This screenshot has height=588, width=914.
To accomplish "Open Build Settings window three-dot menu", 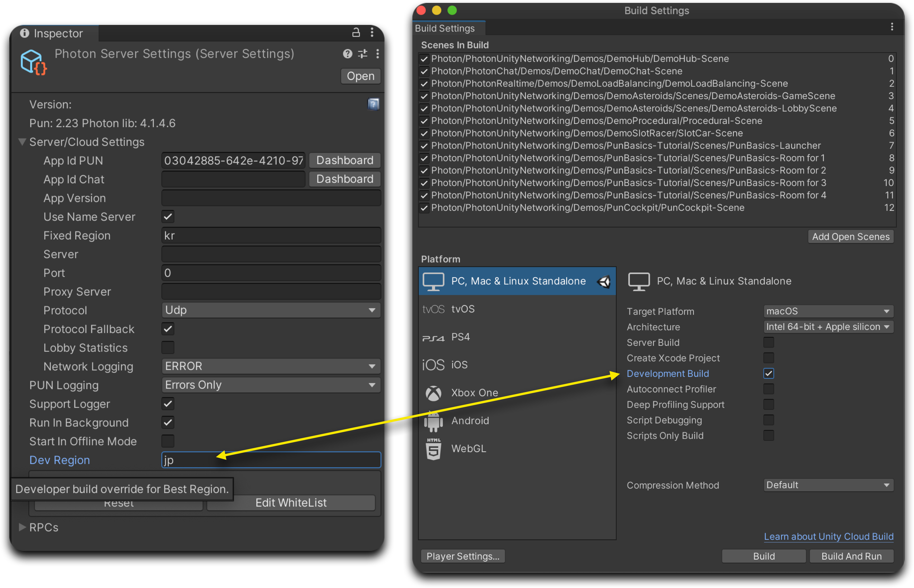I will [891, 27].
